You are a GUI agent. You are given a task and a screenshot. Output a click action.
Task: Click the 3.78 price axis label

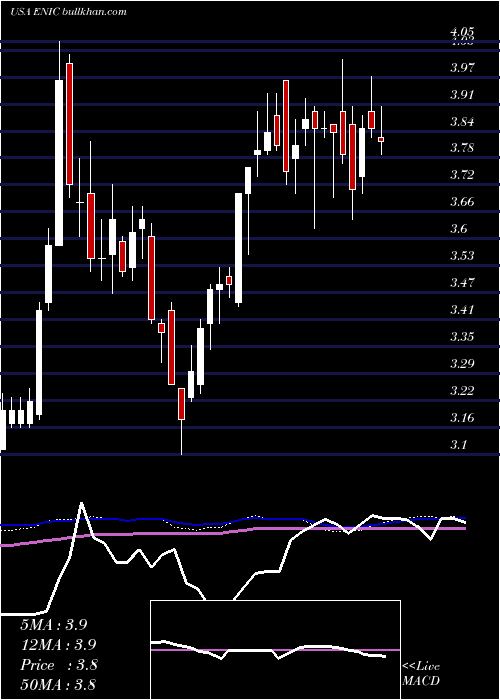pyautogui.click(x=463, y=148)
